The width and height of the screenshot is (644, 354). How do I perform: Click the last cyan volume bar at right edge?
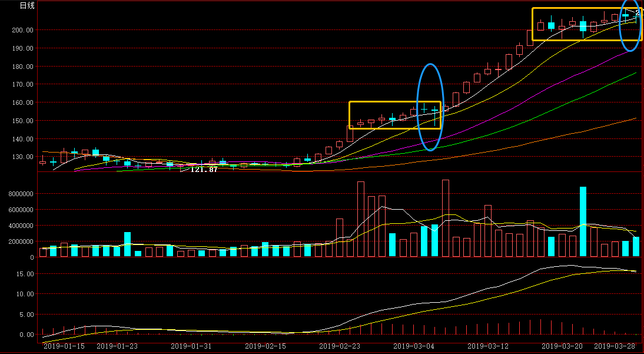636,247
